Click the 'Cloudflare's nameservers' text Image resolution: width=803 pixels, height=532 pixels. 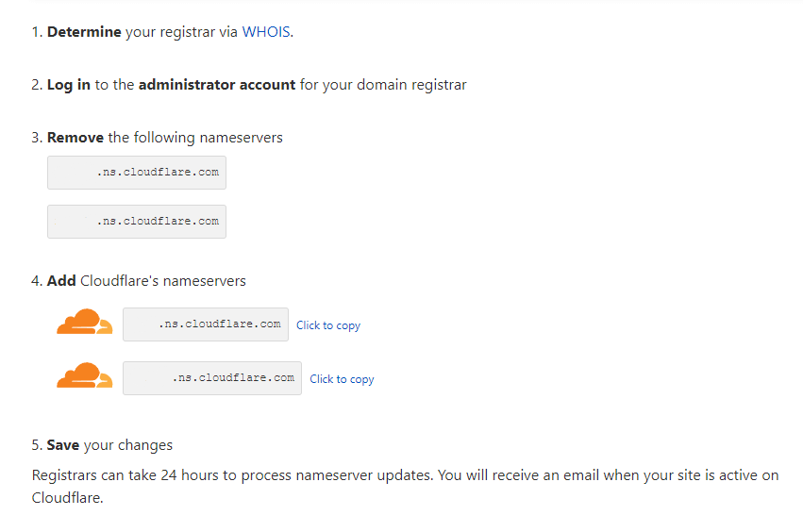coord(163,280)
